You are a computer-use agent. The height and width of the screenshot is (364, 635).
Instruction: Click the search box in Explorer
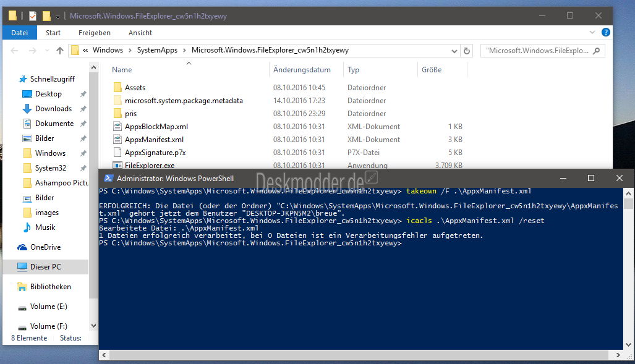543,51
